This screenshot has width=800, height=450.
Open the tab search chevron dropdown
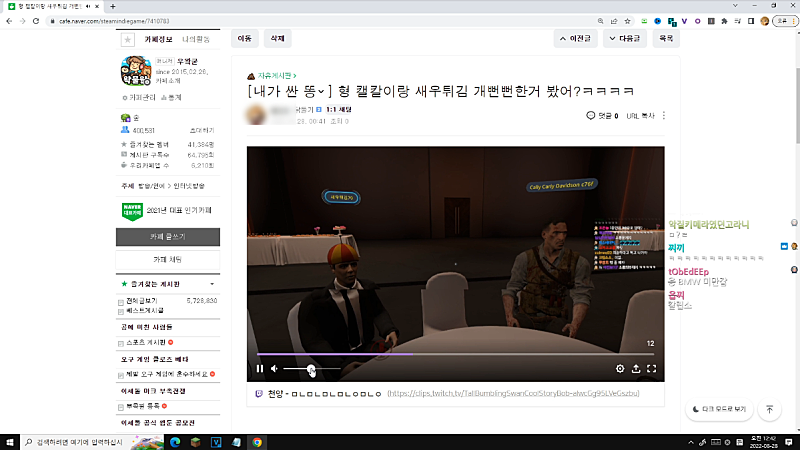[735, 6]
